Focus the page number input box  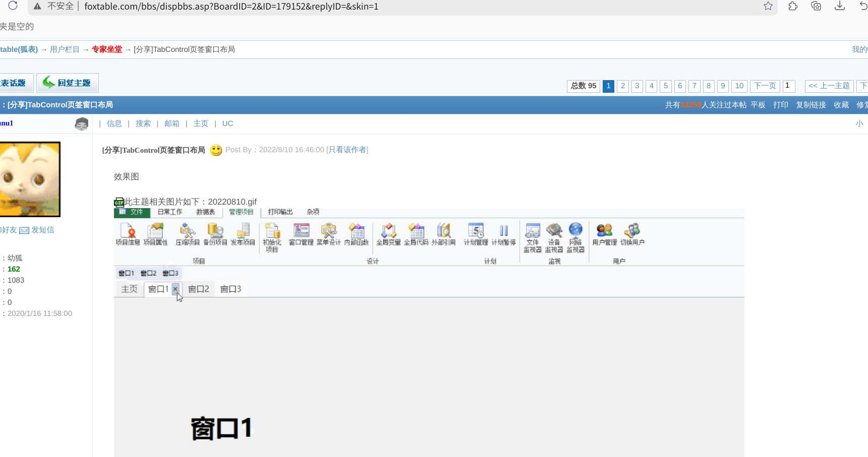(x=789, y=86)
